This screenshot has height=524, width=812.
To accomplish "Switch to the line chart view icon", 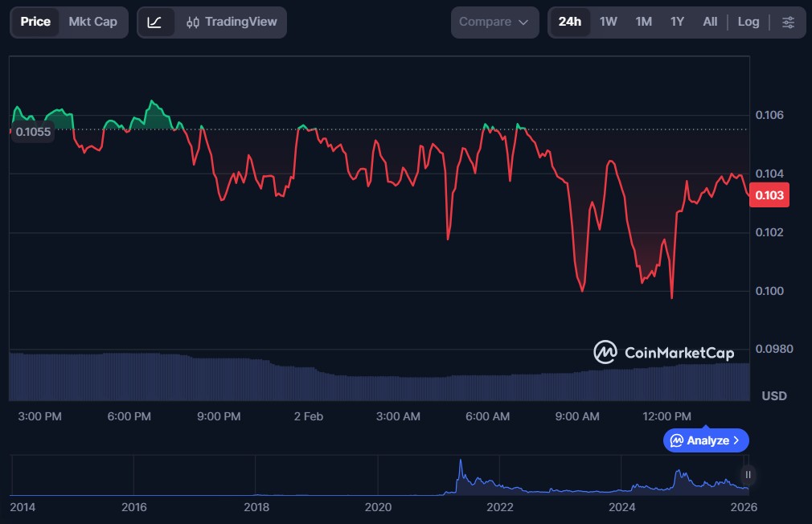I will 154,23.
